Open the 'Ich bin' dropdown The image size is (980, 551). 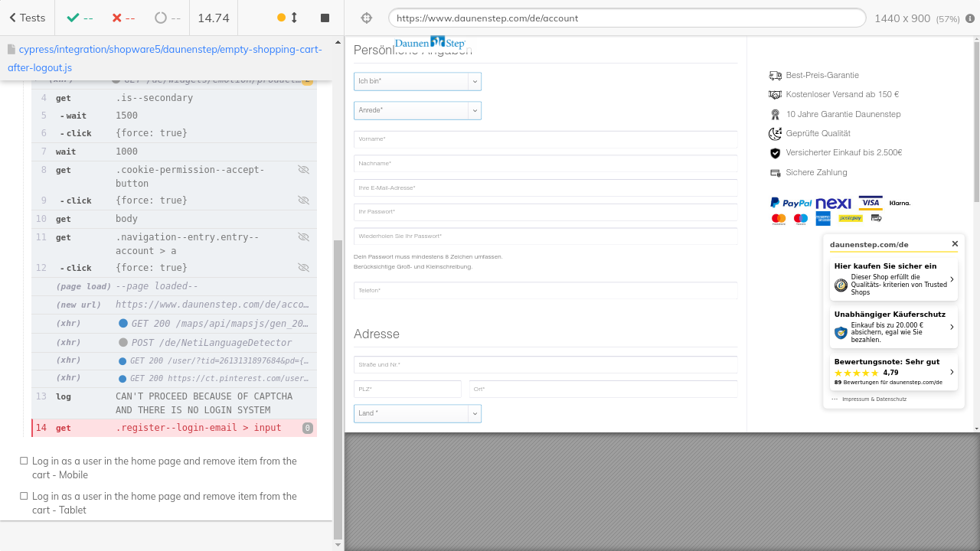click(x=417, y=81)
